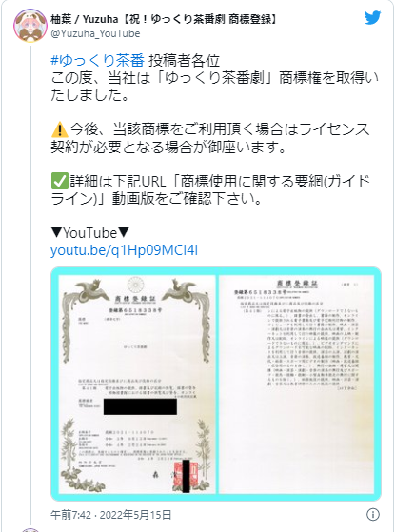The height and width of the screenshot is (532, 395).
Task: Click the ▼YouTube▼ text line
Action: pyautogui.click(x=90, y=233)
